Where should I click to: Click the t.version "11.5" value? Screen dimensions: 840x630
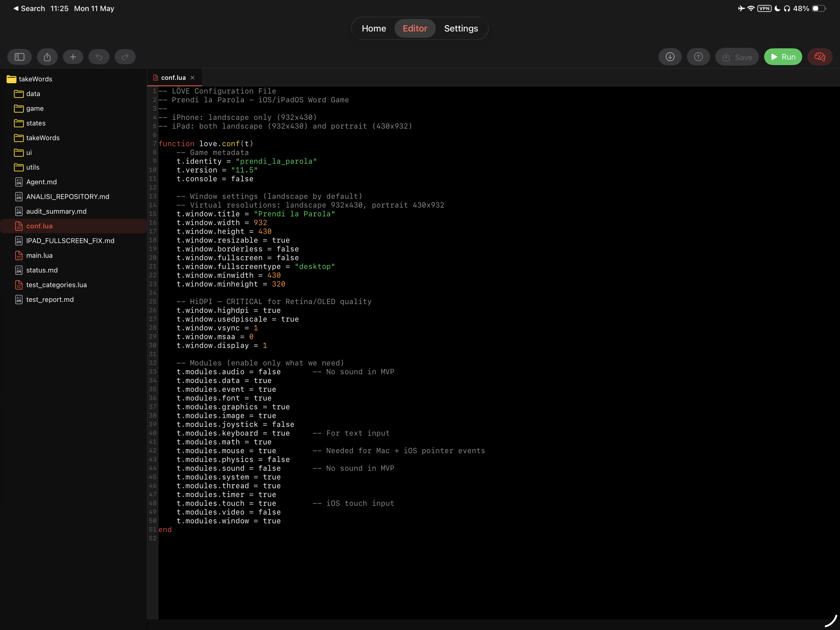coord(244,170)
